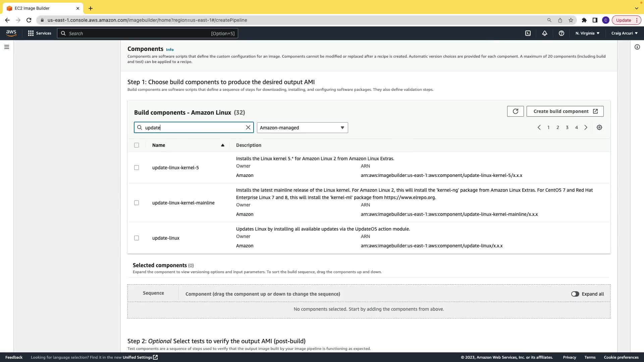644x362 pixels.
Task: Toggle the Expand all switch
Action: tap(575, 294)
